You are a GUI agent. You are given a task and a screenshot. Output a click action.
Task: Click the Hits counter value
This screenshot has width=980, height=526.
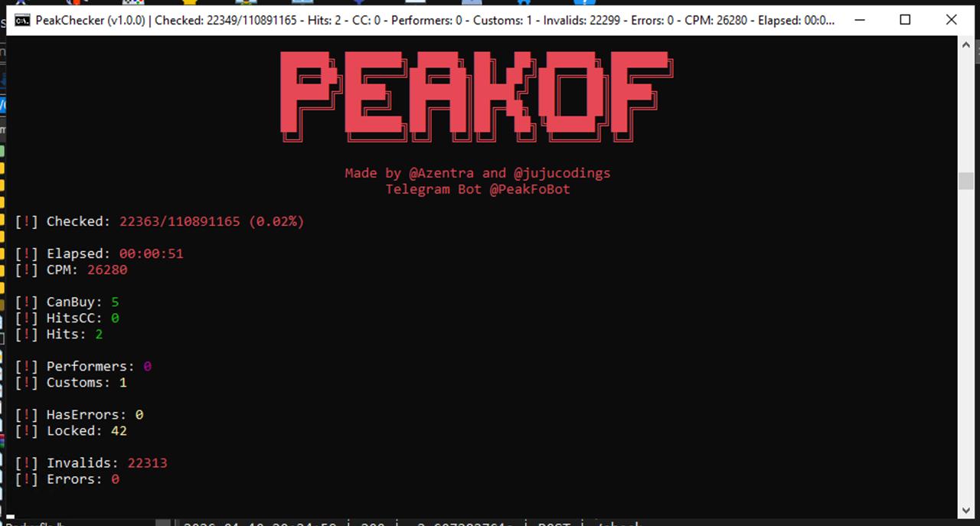99,335
